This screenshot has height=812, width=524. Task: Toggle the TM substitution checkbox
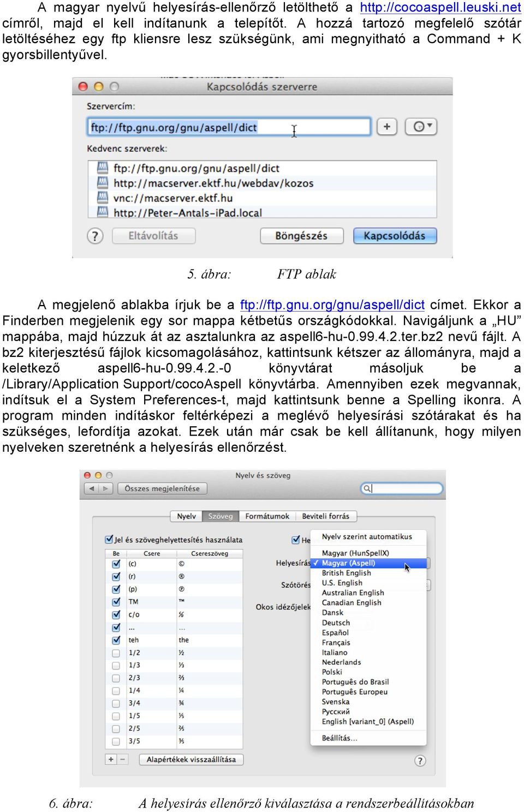click(x=116, y=601)
